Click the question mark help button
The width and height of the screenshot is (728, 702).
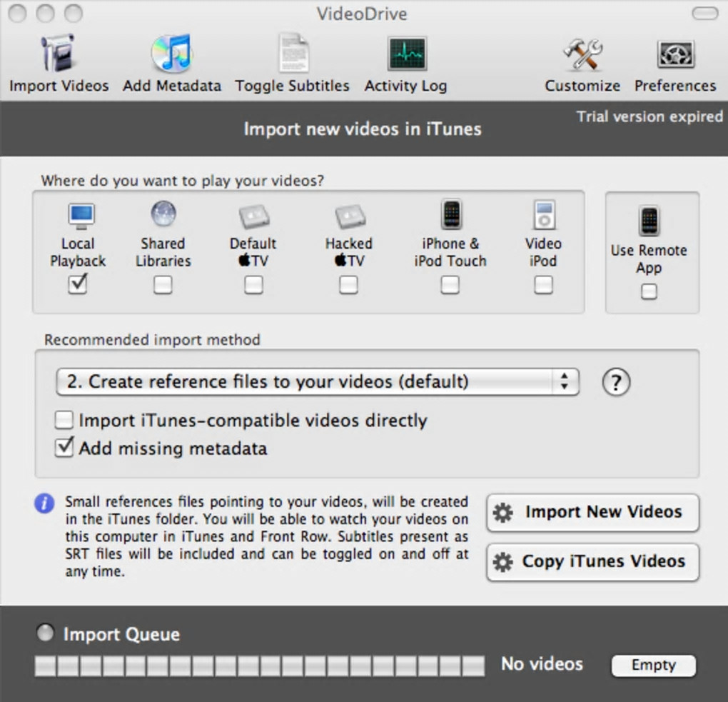[616, 382]
